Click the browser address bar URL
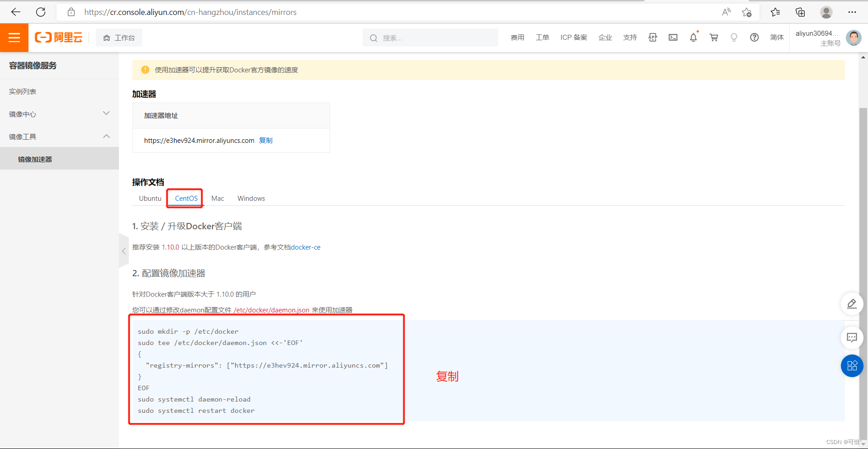Image resolution: width=868 pixels, height=449 pixels. pyautogui.click(x=190, y=12)
